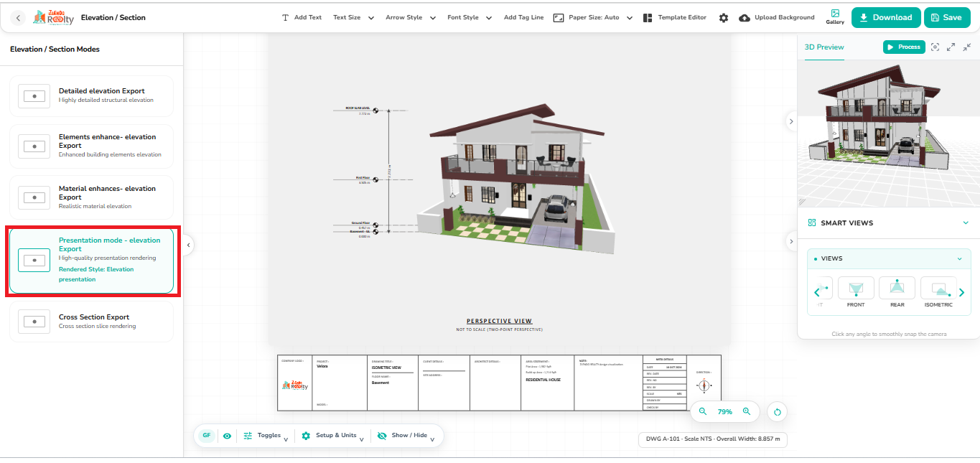Open the Text Size dropdown
This screenshot has width=980, height=463.
[353, 17]
